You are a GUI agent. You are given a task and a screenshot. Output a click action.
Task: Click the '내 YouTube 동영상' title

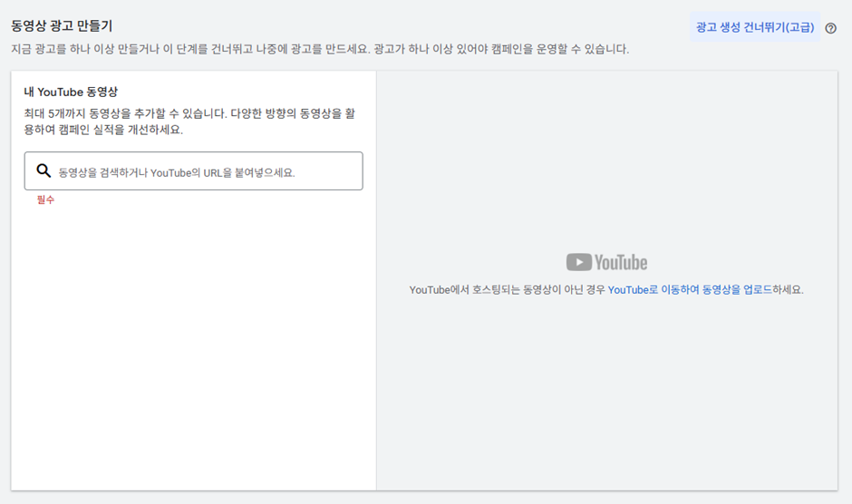tap(71, 92)
